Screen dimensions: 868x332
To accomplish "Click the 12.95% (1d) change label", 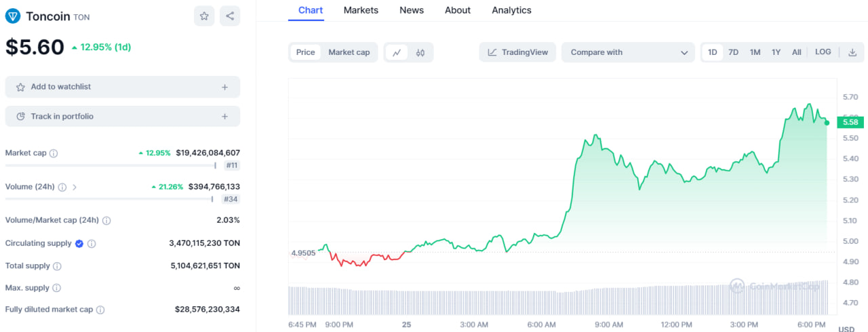I will click(101, 47).
